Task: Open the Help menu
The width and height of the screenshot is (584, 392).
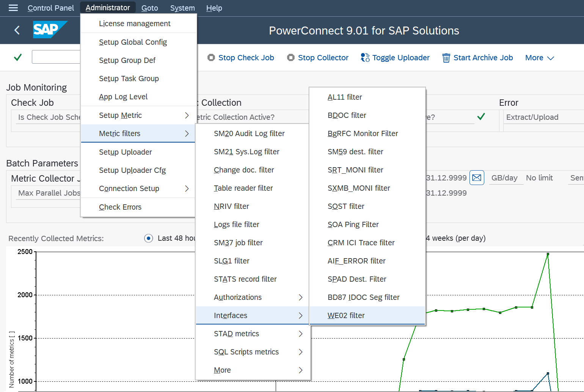Action: [x=214, y=8]
